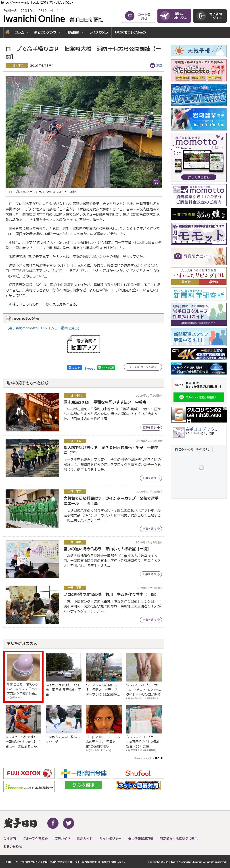Viewport: 230px width, 868px height.
Task: Click the Tweet link below article
Action: pyautogui.click(x=89, y=368)
